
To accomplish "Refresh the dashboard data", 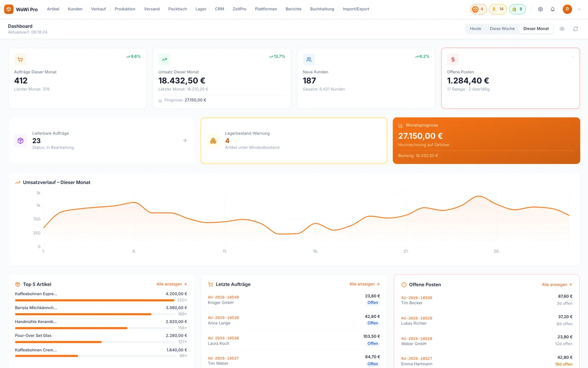I will click(x=576, y=29).
